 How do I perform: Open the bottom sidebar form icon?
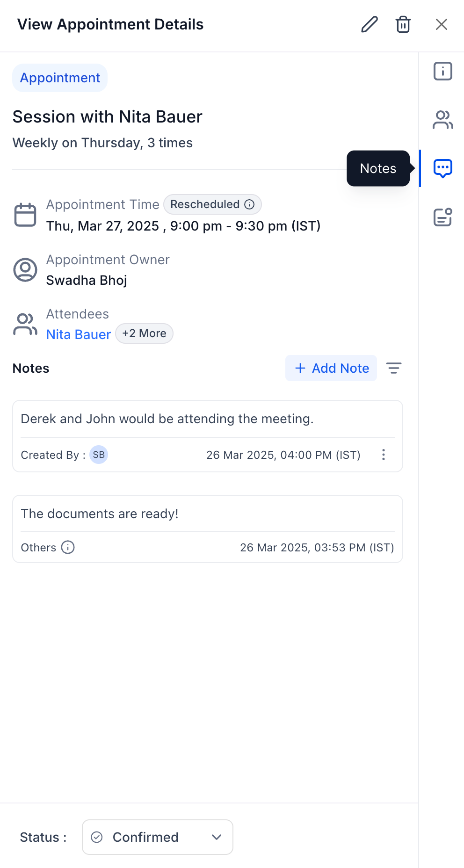click(442, 217)
